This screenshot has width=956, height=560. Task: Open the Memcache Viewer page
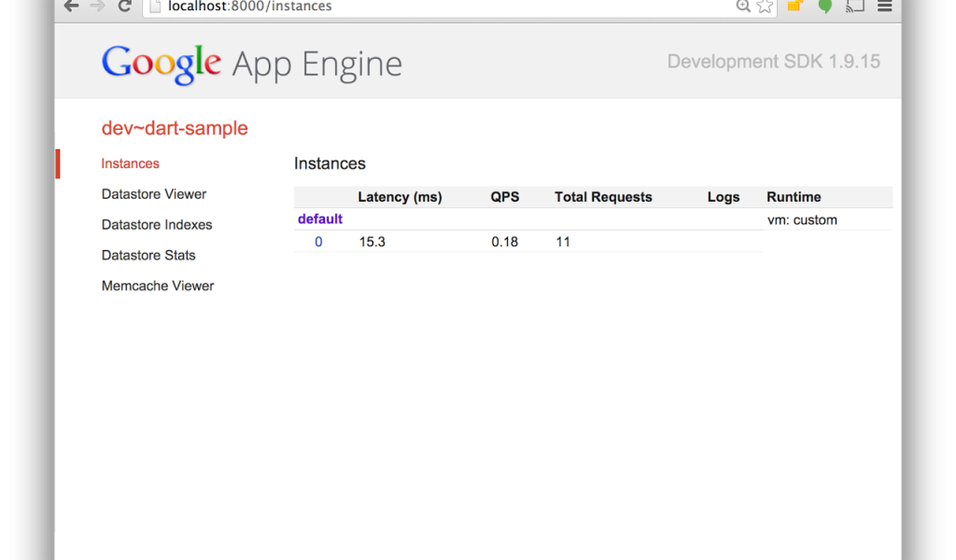click(x=158, y=286)
